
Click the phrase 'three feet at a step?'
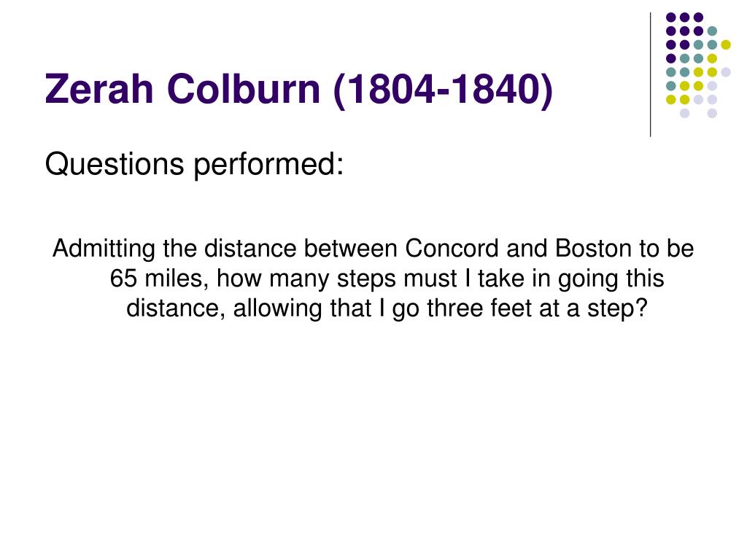[x=538, y=308]
